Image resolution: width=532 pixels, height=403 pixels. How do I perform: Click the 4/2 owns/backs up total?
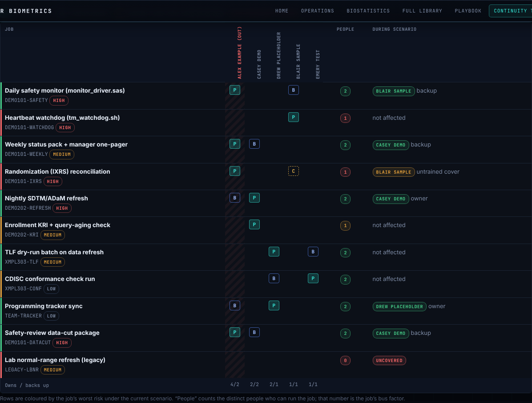pos(235,384)
